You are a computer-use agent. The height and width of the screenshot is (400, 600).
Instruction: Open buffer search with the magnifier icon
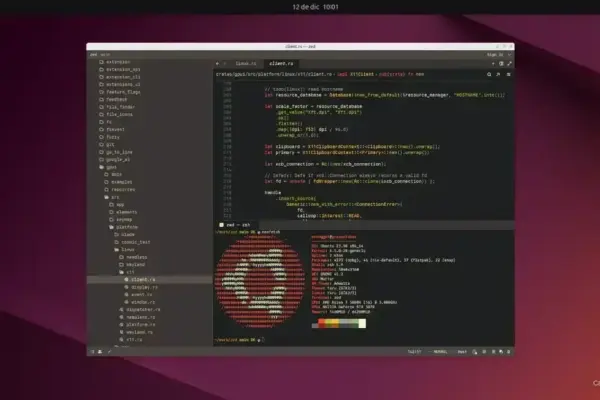(x=489, y=74)
